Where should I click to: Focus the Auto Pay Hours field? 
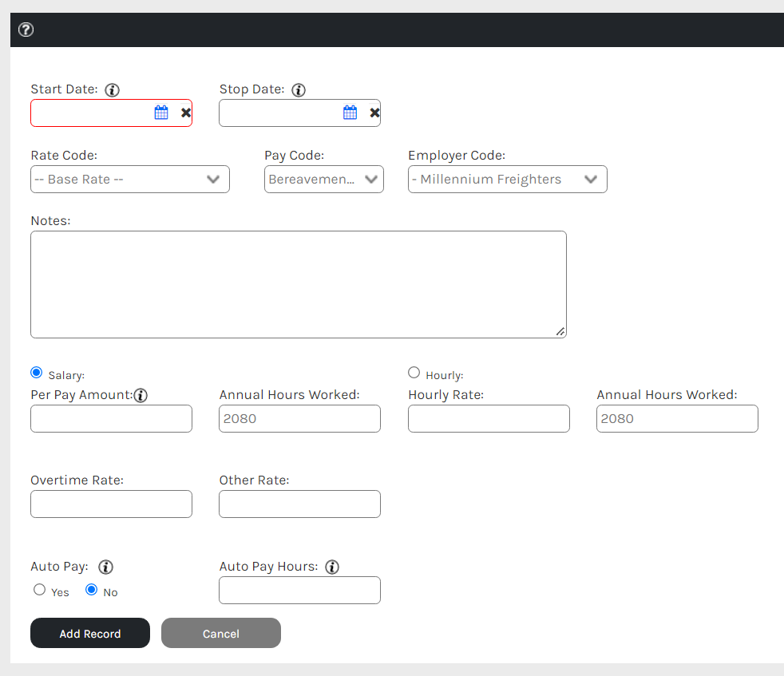(x=300, y=590)
